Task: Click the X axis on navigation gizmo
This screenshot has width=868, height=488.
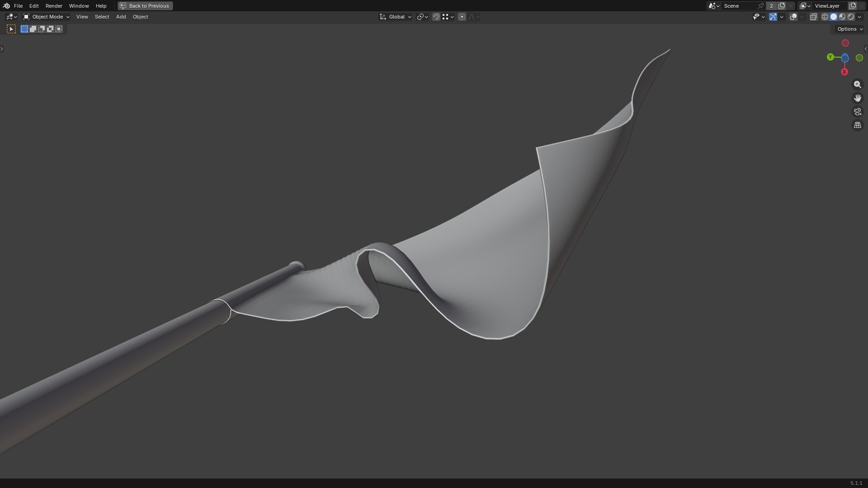Action: [844, 72]
